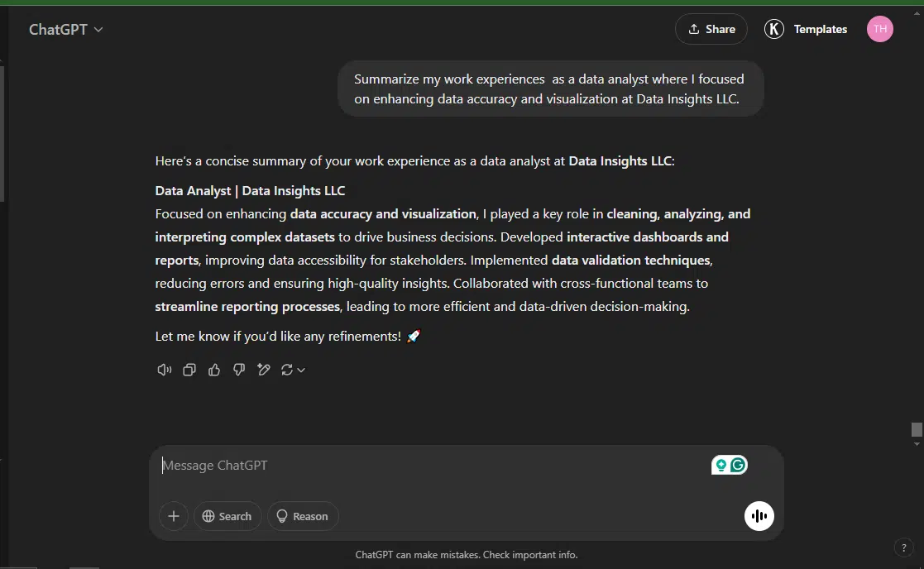Open the edit in canvas pencil icon
This screenshot has height=569, width=924.
pos(263,370)
